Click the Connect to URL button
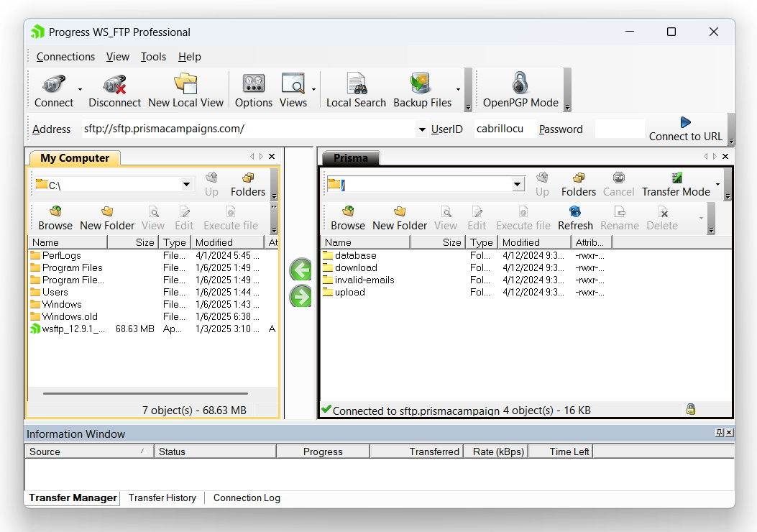 pos(686,129)
